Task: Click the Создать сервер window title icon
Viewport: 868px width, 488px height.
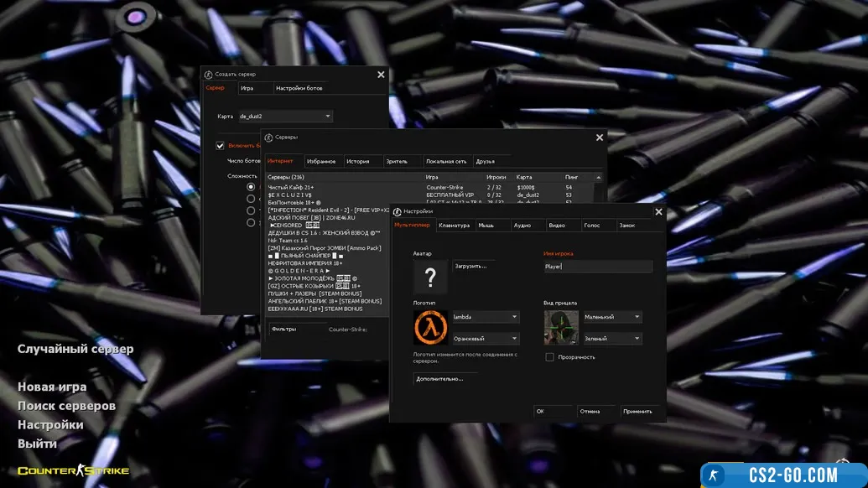Action: 209,74
